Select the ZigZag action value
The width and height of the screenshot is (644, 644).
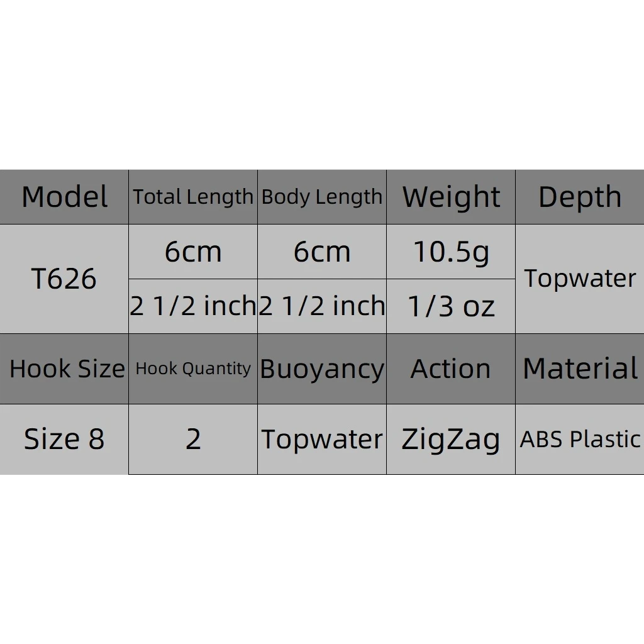[x=451, y=440]
